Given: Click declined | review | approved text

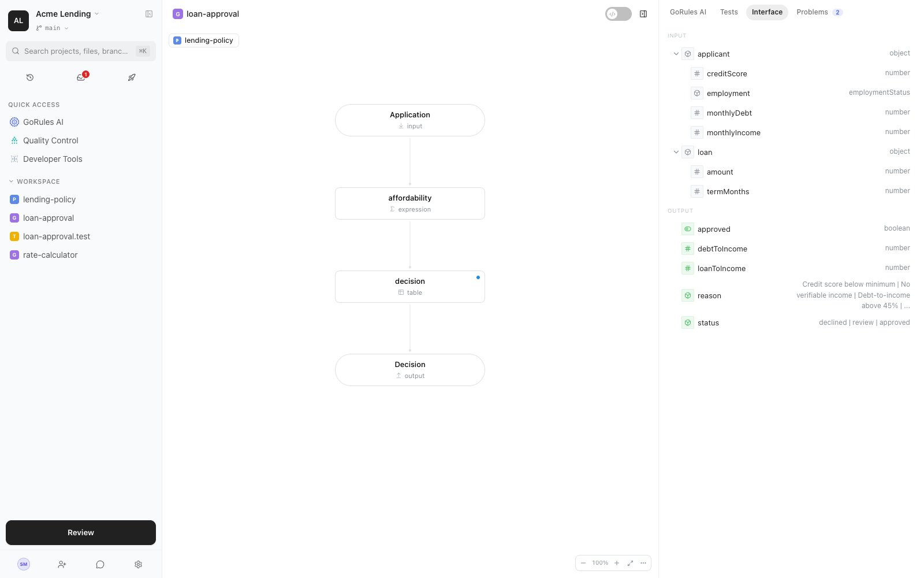Looking at the screenshot, I should 864,323.
